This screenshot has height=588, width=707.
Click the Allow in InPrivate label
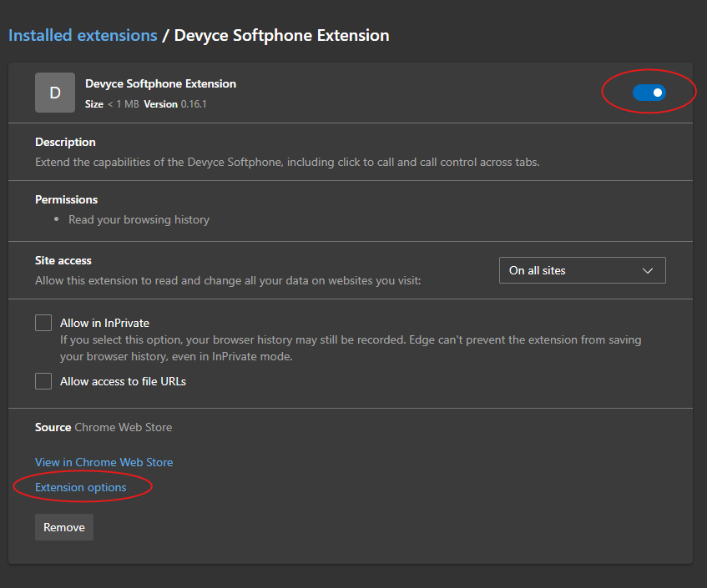[x=104, y=323]
